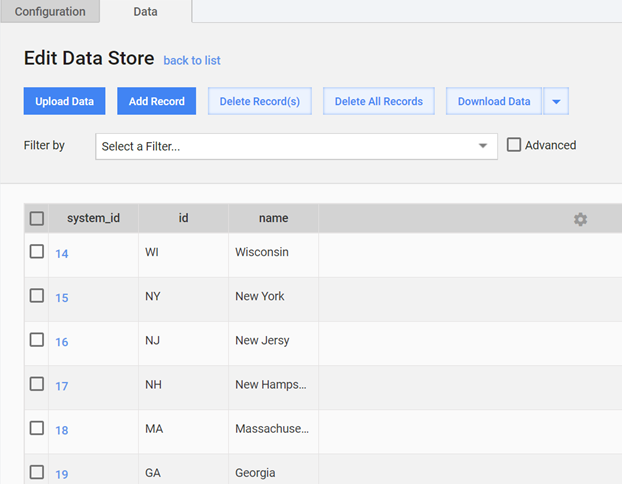Select the NH id cell
This screenshot has height=484, width=622.
(183, 387)
